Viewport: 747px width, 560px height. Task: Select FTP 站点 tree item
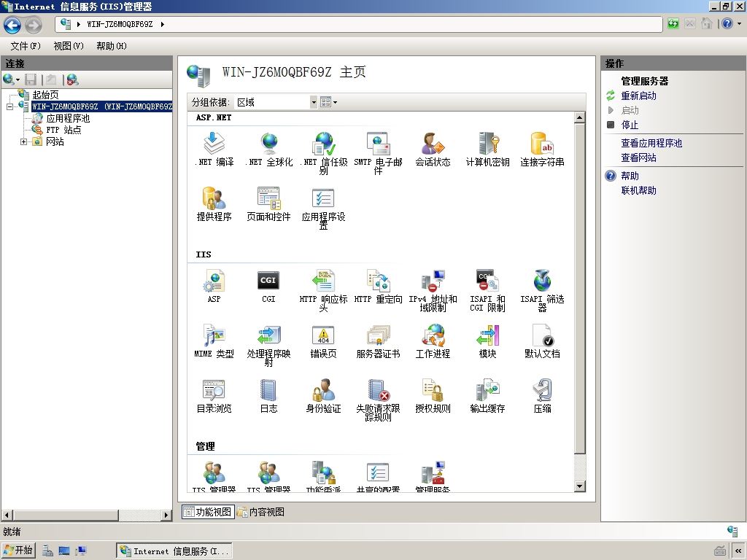pyautogui.click(x=63, y=130)
